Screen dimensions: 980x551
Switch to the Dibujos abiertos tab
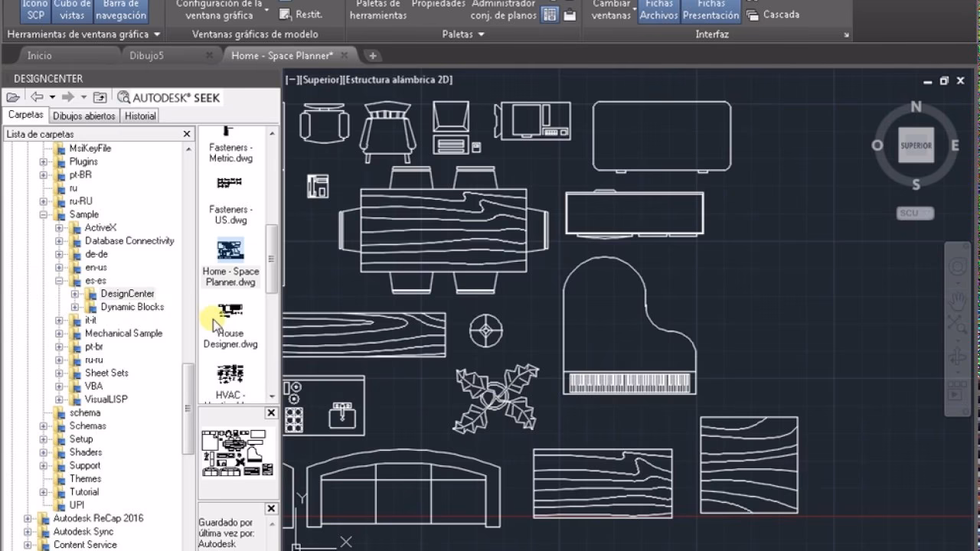(84, 116)
